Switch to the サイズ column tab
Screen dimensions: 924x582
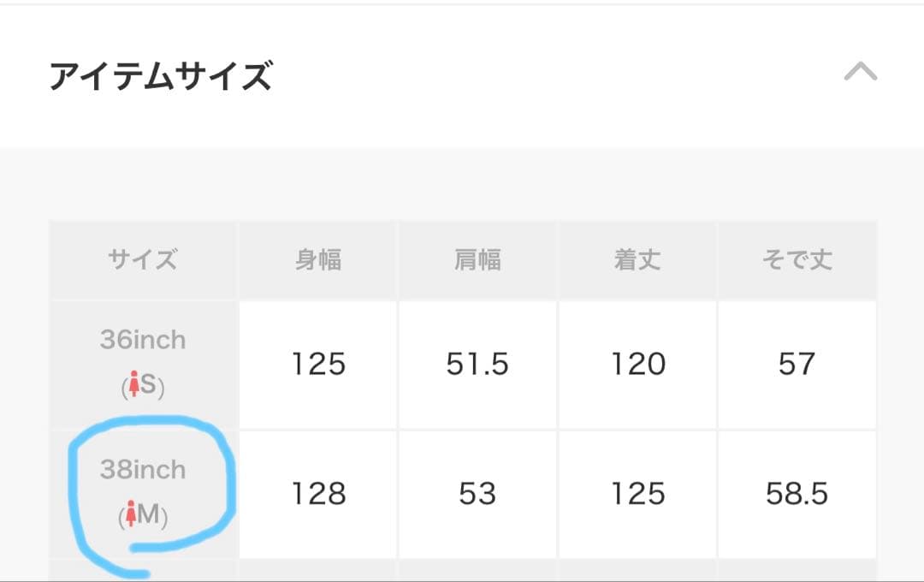pos(142,260)
